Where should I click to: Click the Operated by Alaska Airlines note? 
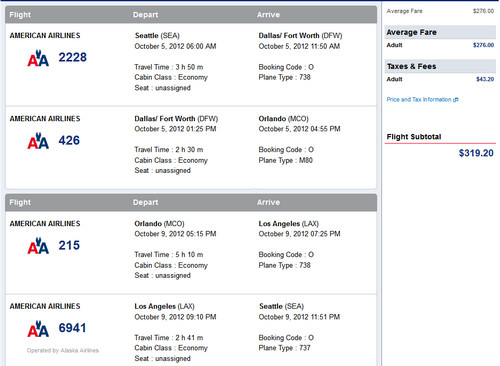pyautogui.click(x=63, y=350)
